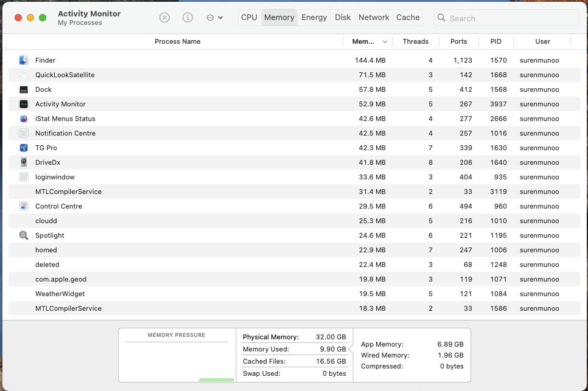Click the Dock process icon
Screen dimensions: 588x391
click(x=24, y=89)
